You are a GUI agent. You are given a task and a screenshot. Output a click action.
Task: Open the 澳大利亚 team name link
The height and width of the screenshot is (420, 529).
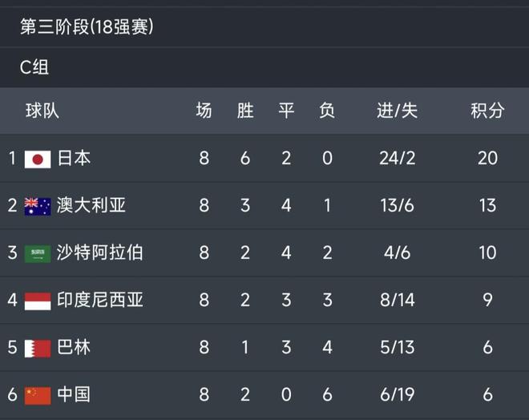tap(91, 206)
